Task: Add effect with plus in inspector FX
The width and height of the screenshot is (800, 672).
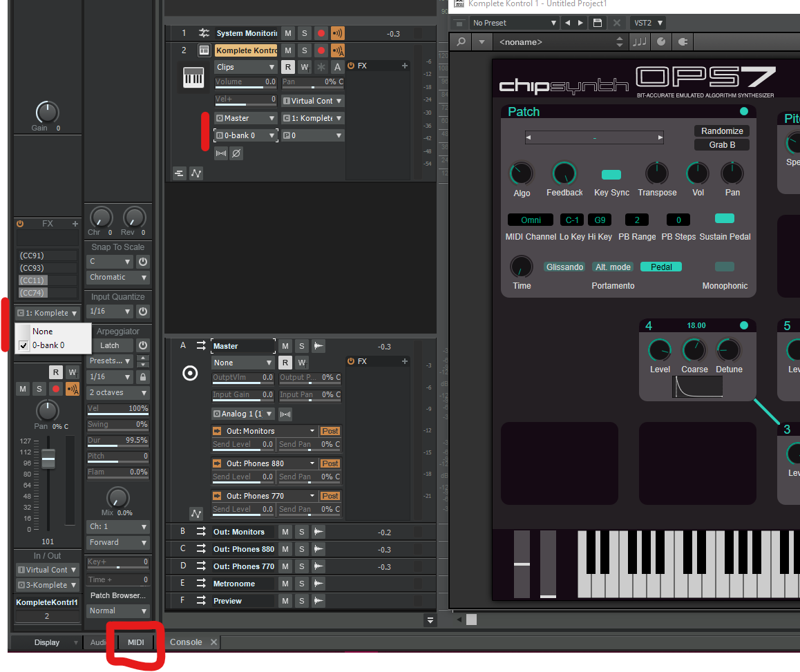Action: (75, 224)
